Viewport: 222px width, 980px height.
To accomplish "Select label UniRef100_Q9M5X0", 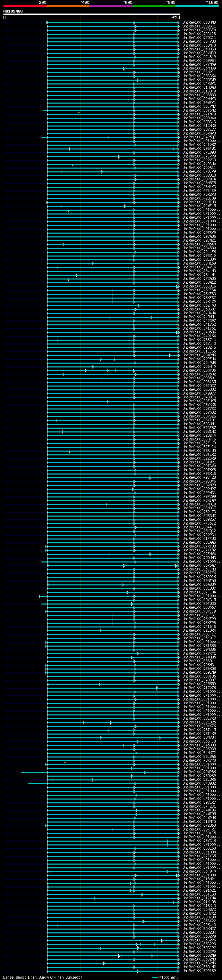I will click(x=199, y=244).
